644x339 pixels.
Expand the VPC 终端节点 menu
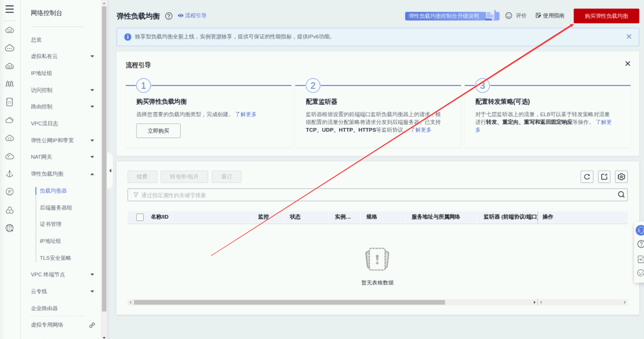point(92,274)
